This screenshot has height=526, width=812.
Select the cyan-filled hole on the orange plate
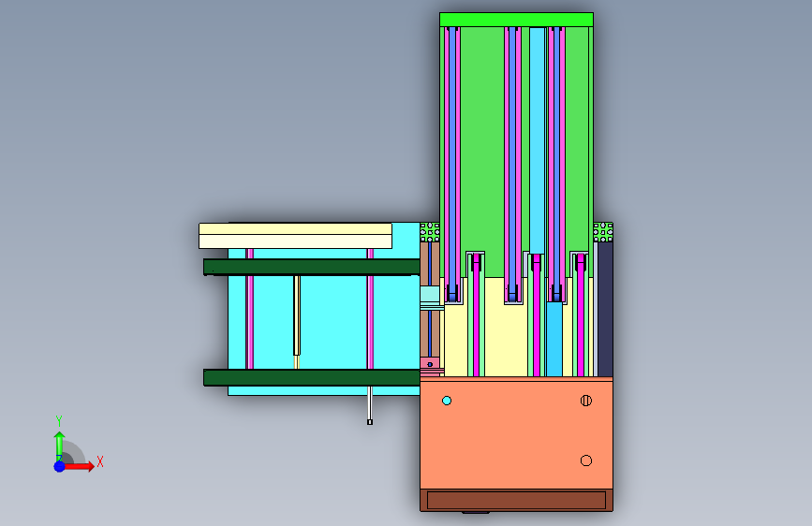pos(447,401)
